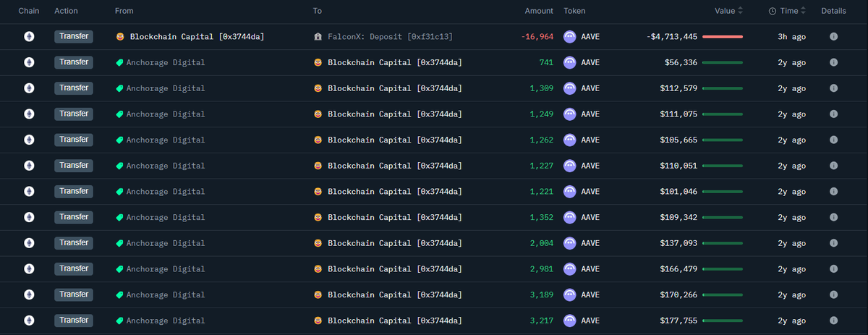This screenshot has height=335, width=868.
Task: Click green value bar for $137,093 row
Action: 723,243
